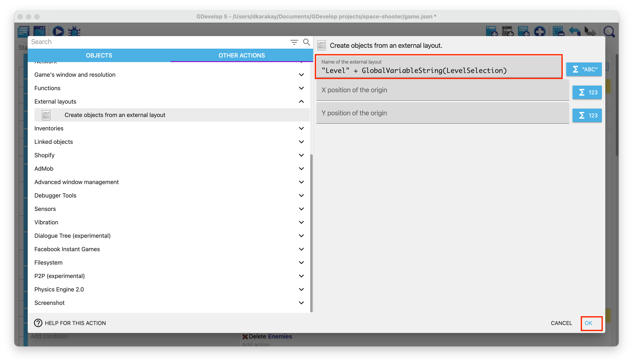Select Create objects from an external layout

(x=115, y=115)
